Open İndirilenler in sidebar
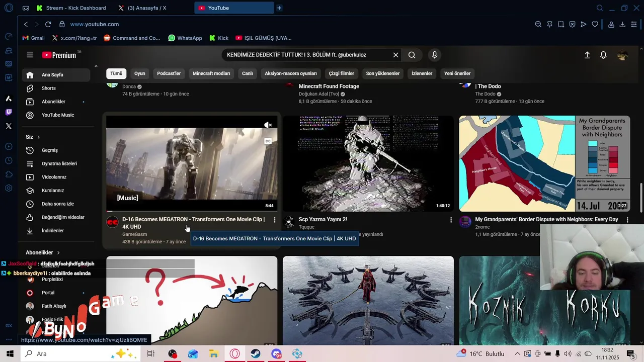 click(56, 231)
